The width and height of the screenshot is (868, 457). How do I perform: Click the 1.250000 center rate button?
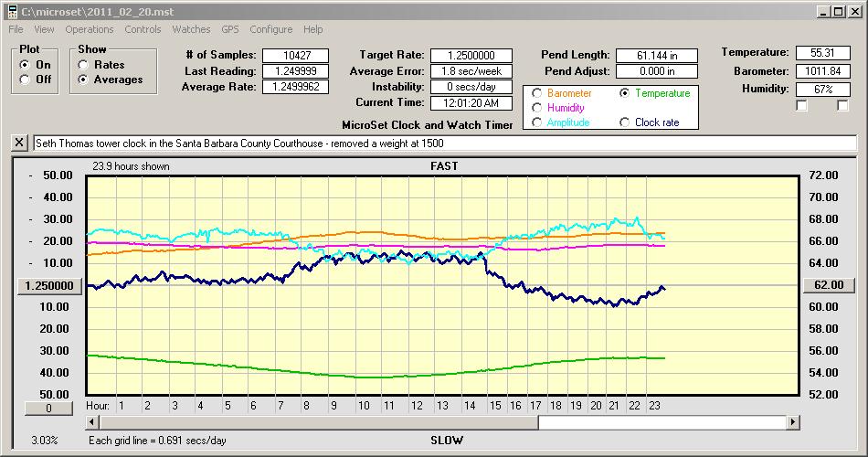pos(49,285)
